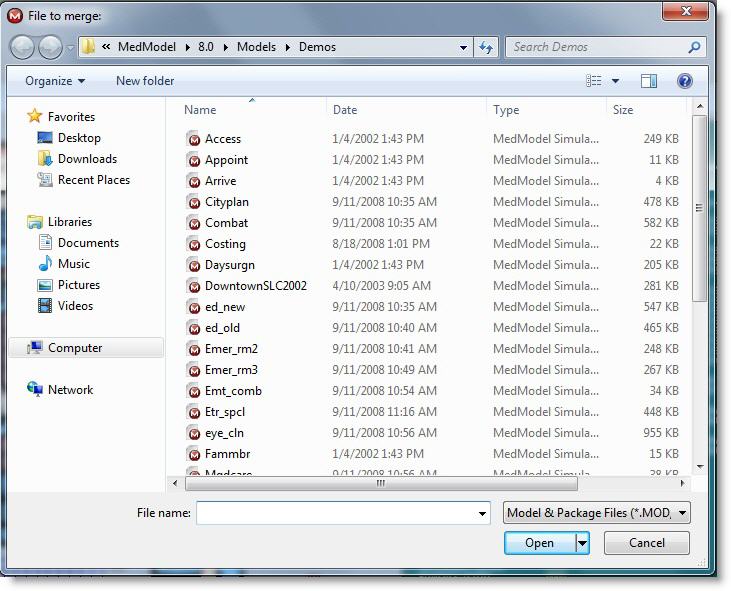Select Downloads in Favorites
731x591 pixels.
pos(88,159)
